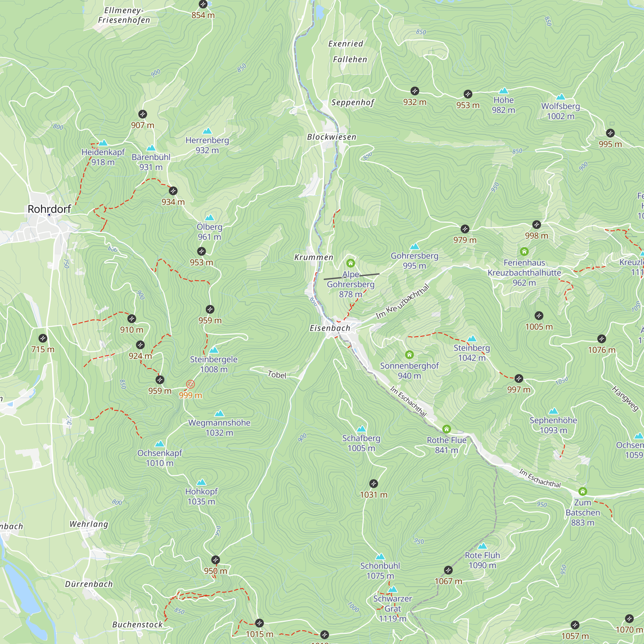Select the 932 m saddle marker
The image size is (644, 644).
415,91
